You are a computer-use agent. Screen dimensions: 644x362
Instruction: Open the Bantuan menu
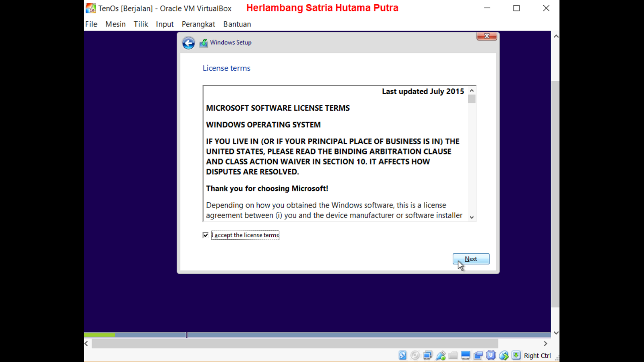point(237,24)
